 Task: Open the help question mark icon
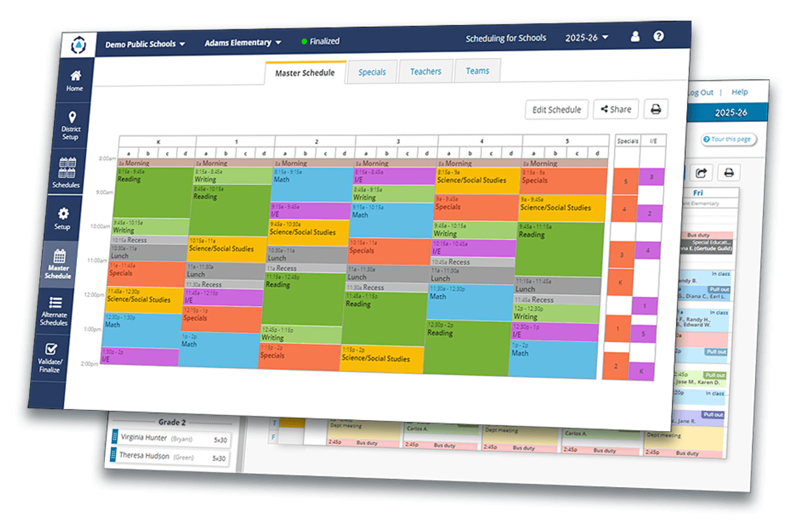pyautogui.click(x=659, y=36)
